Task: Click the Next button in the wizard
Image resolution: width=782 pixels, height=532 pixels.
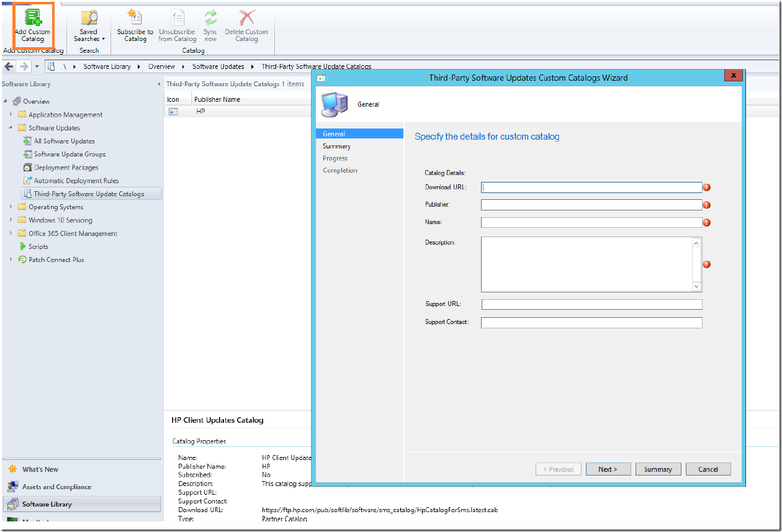Action: coord(608,469)
